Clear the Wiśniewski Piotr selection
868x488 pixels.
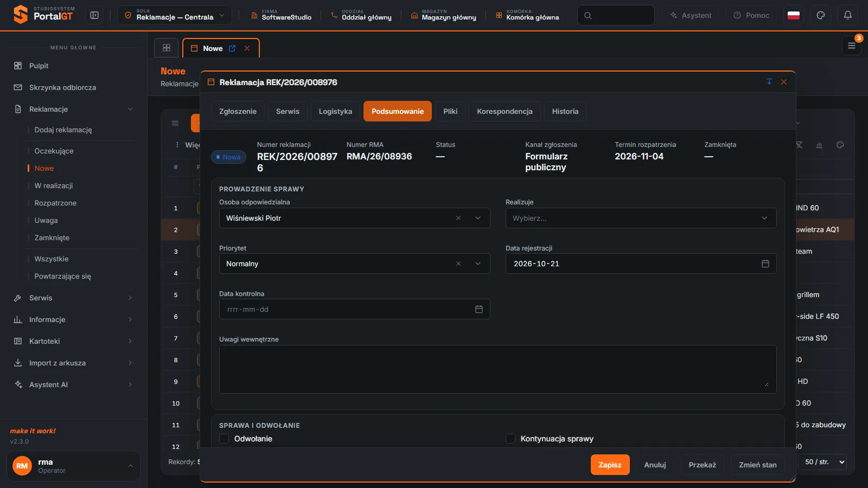pos(458,218)
